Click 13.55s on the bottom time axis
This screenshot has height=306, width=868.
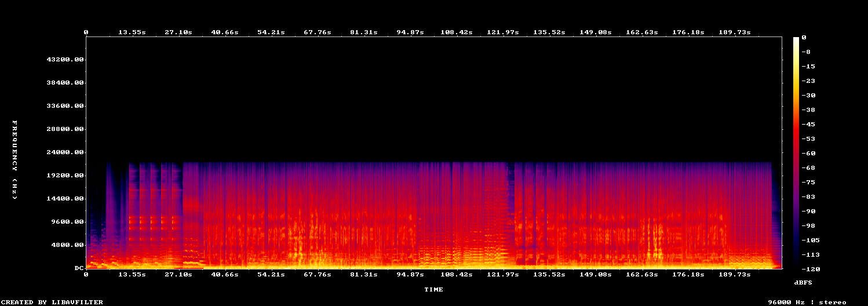pos(132,274)
